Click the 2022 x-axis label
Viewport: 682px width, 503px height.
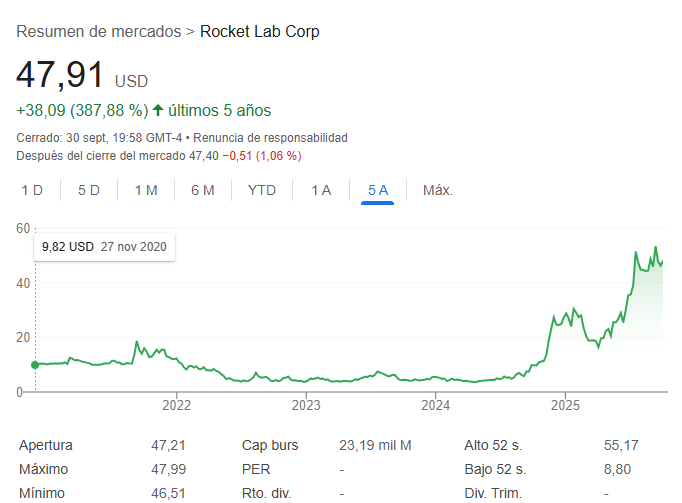[x=176, y=405]
